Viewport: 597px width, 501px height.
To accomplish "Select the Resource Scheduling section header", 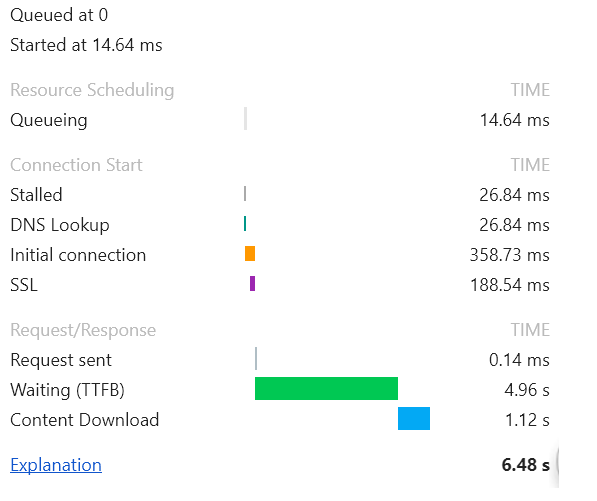I will tap(92, 90).
